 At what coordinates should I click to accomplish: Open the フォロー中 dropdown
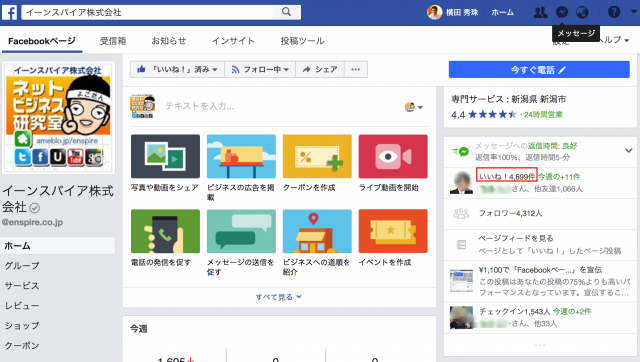(260, 69)
